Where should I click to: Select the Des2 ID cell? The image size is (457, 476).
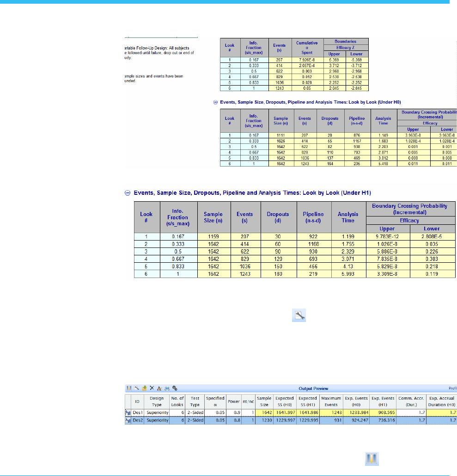pos(137,420)
